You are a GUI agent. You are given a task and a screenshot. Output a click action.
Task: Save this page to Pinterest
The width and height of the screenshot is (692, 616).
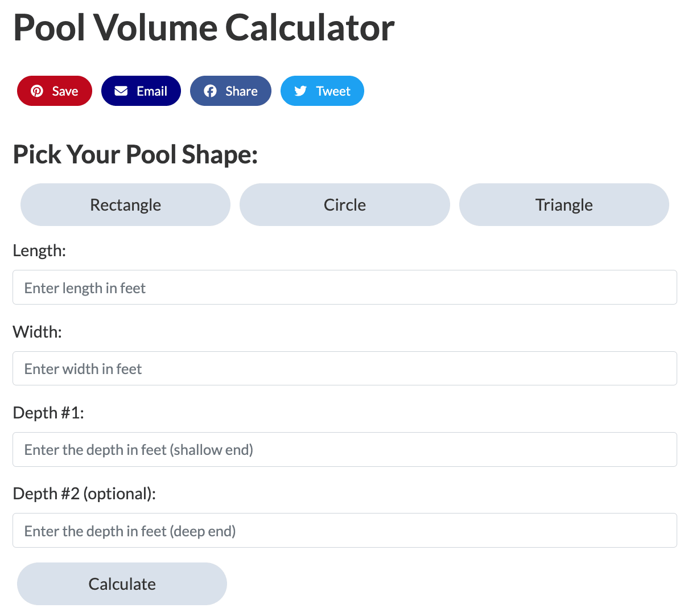click(55, 91)
